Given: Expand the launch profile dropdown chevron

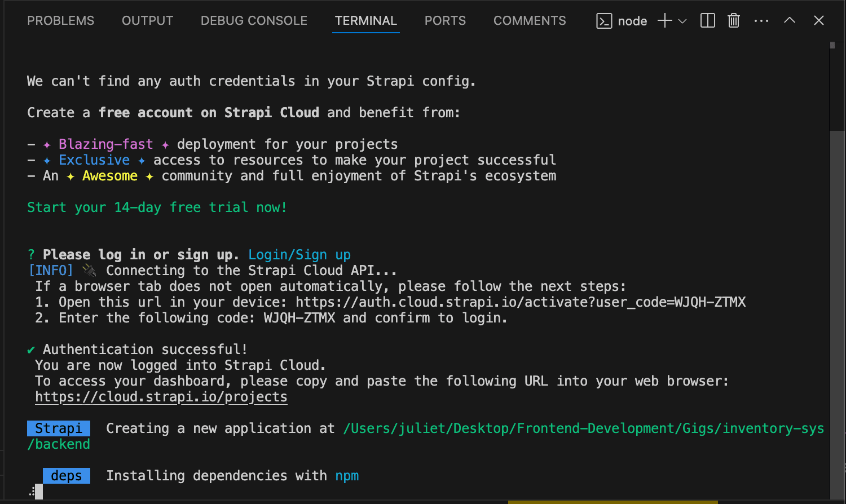Looking at the screenshot, I should (682, 21).
